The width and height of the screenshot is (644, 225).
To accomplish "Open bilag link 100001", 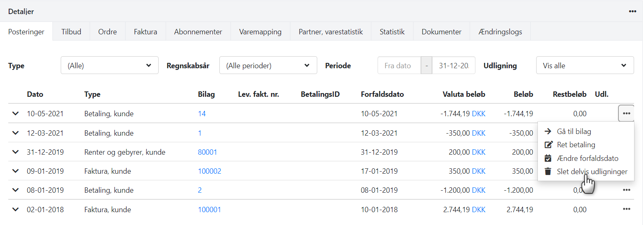I will [x=209, y=210].
